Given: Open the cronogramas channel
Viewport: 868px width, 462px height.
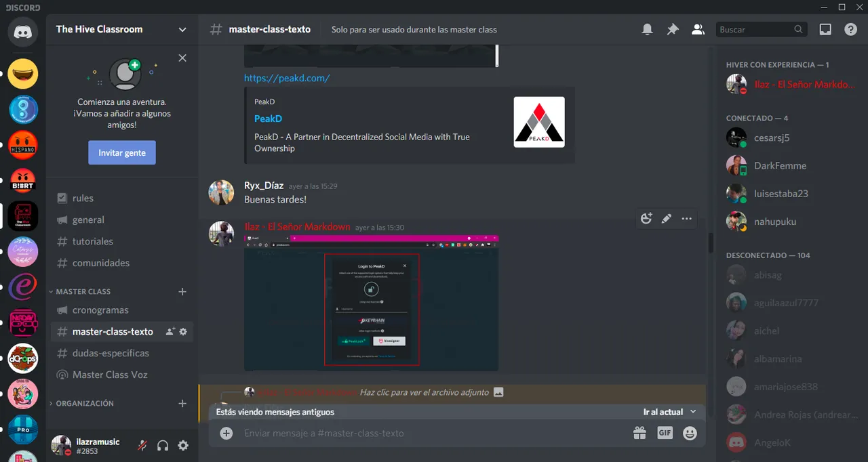Looking at the screenshot, I should coord(122,310).
